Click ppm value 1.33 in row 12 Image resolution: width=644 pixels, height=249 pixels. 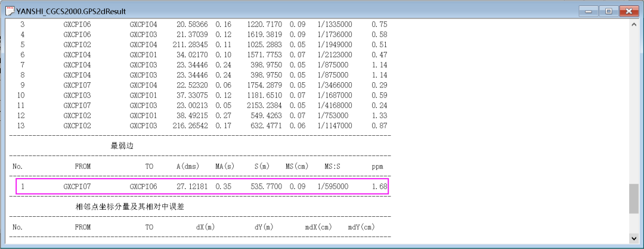click(x=379, y=116)
